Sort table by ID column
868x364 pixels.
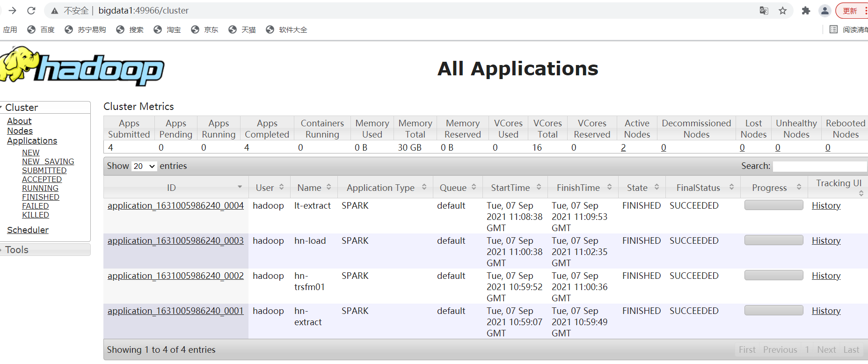[176, 188]
